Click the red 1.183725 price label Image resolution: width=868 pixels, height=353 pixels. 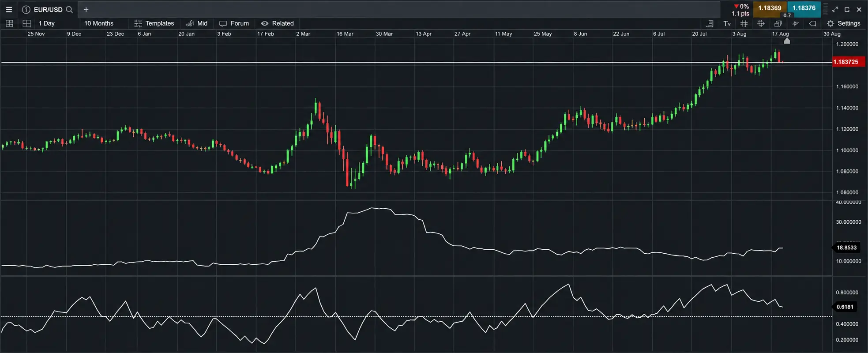point(848,62)
